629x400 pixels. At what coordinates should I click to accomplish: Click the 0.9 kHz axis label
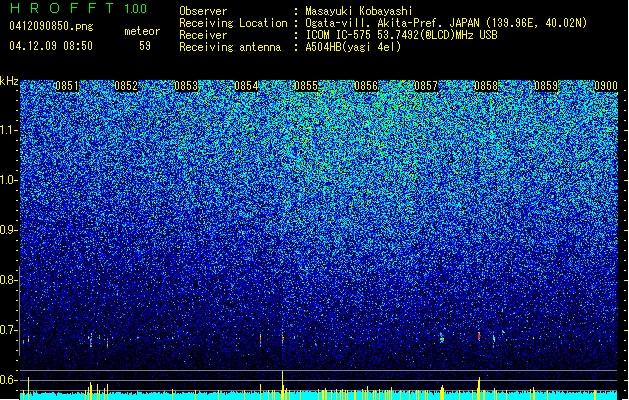[9, 230]
